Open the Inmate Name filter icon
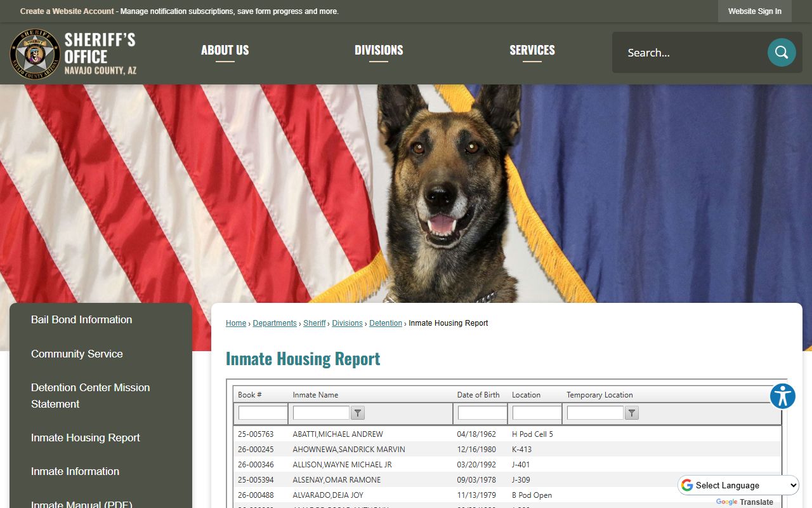Viewport: 812px width, 508px height. click(x=358, y=413)
